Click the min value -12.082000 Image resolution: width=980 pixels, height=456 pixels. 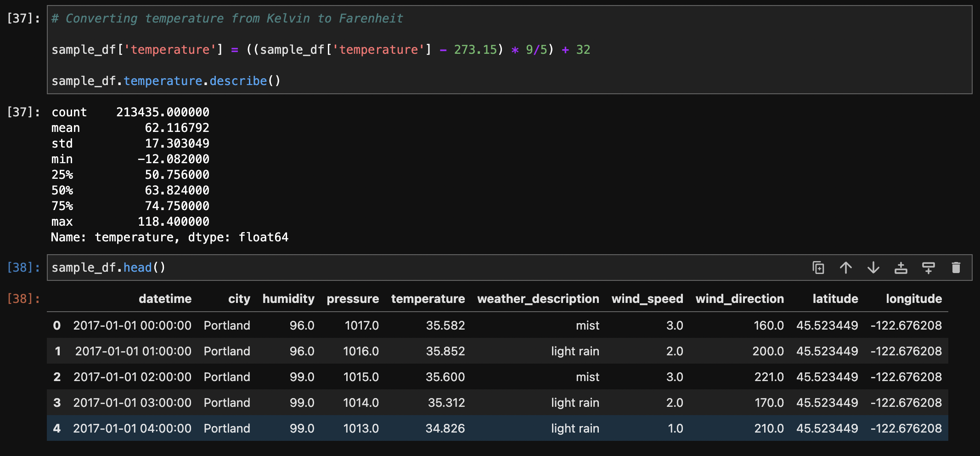174,159
